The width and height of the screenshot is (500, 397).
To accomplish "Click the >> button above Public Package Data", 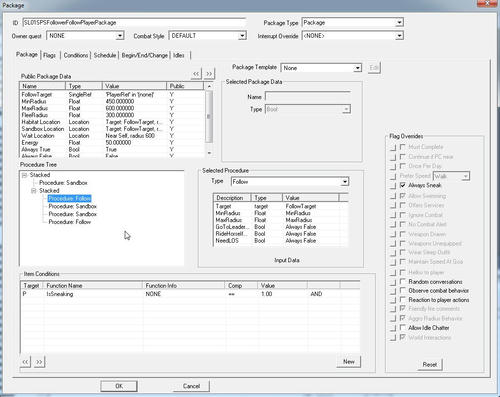I will (209, 73).
